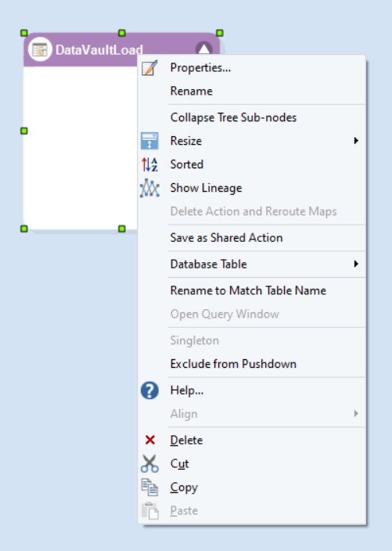The image size is (392, 551).
Task: Click the top-right green selection handle
Action: coord(220,33)
